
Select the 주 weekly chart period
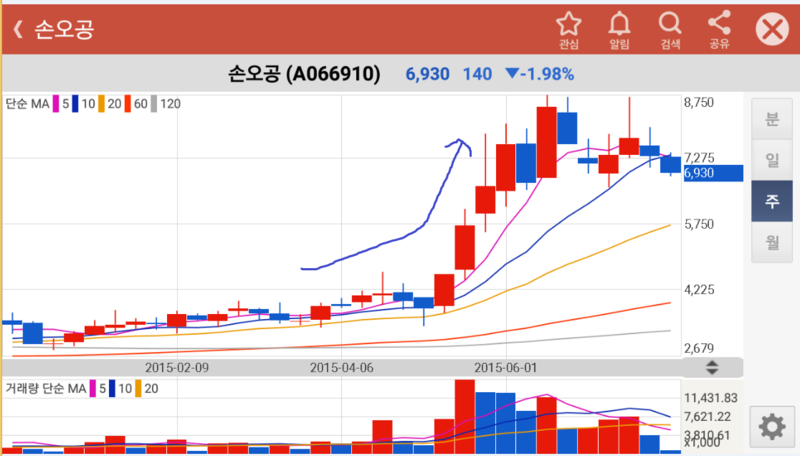pyautogui.click(x=771, y=201)
